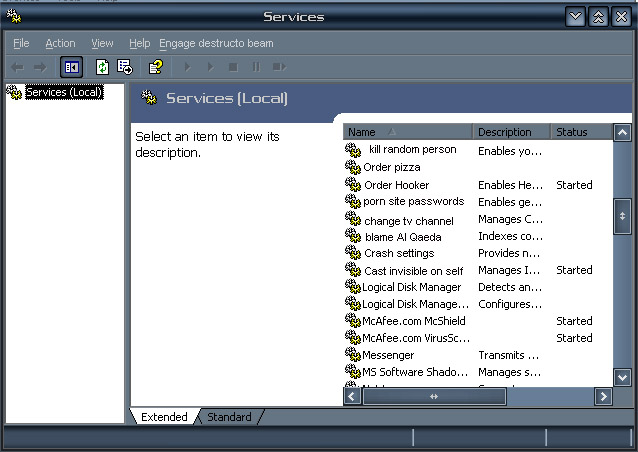Click the Refresh toolbar icon
The width and height of the screenshot is (638, 452).
click(102, 67)
